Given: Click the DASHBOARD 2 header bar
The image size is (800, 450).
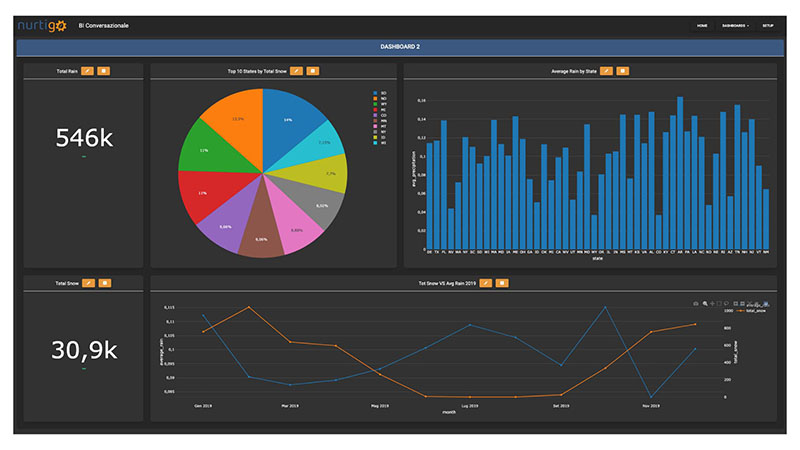Looking at the screenshot, I should 400,47.
